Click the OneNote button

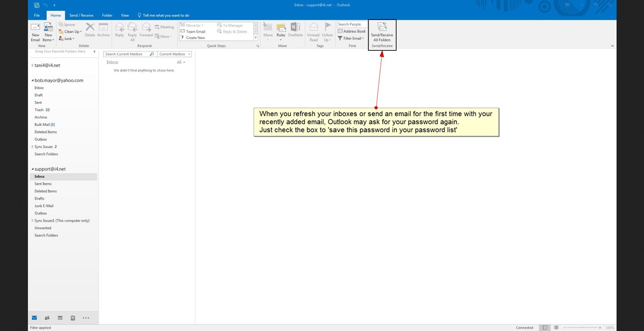(295, 30)
